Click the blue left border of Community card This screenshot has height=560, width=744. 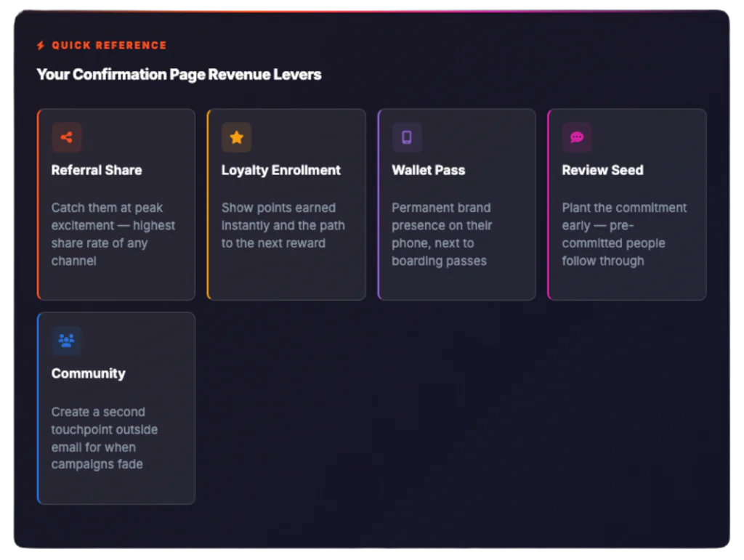pyautogui.click(x=38, y=408)
